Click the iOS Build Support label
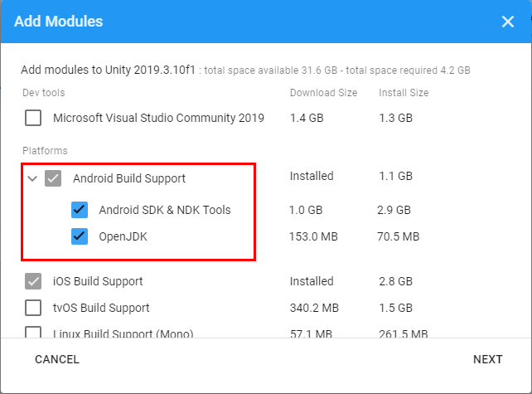The width and height of the screenshot is (532, 394). (98, 281)
